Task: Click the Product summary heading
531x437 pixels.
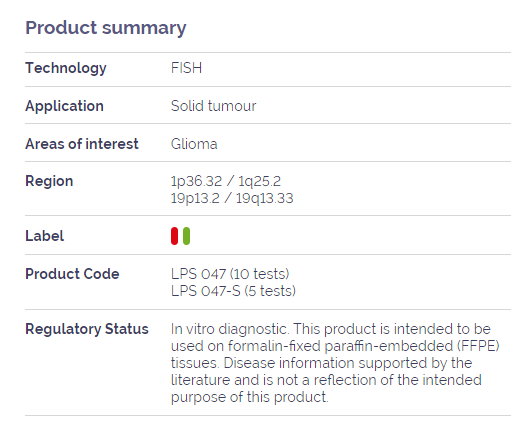Action: click(x=106, y=28)
